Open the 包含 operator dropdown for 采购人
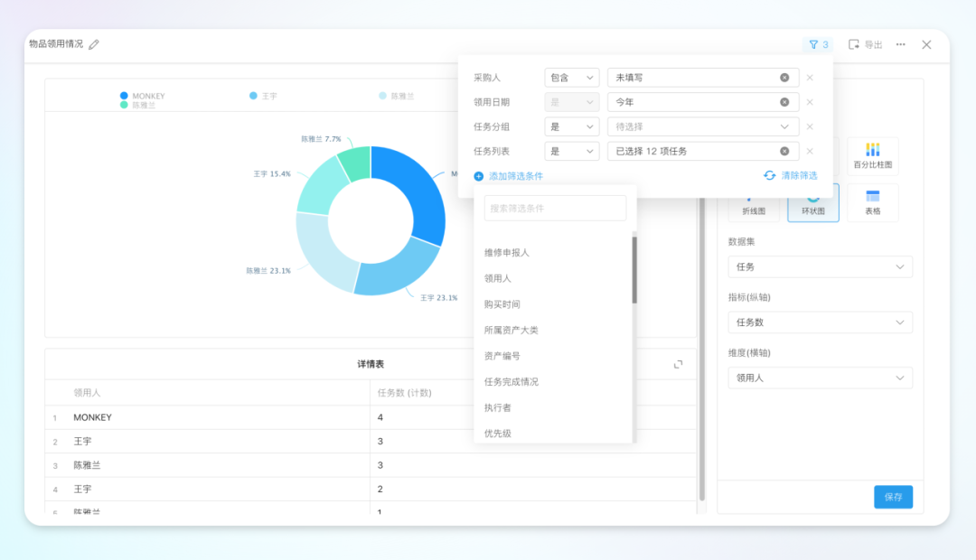Screen dimensions: 976x560 click(572, 78)
